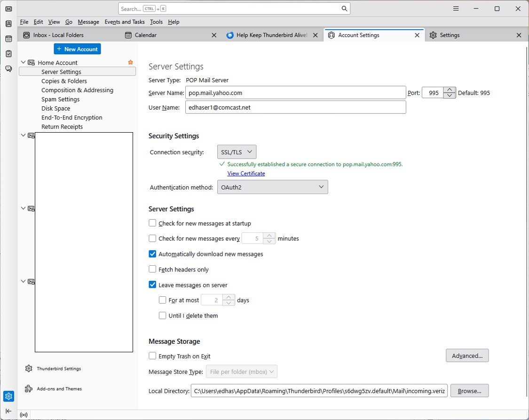The image size is (529, 420).
Task: Increase the Port number with up arrow
Action: 450,90
